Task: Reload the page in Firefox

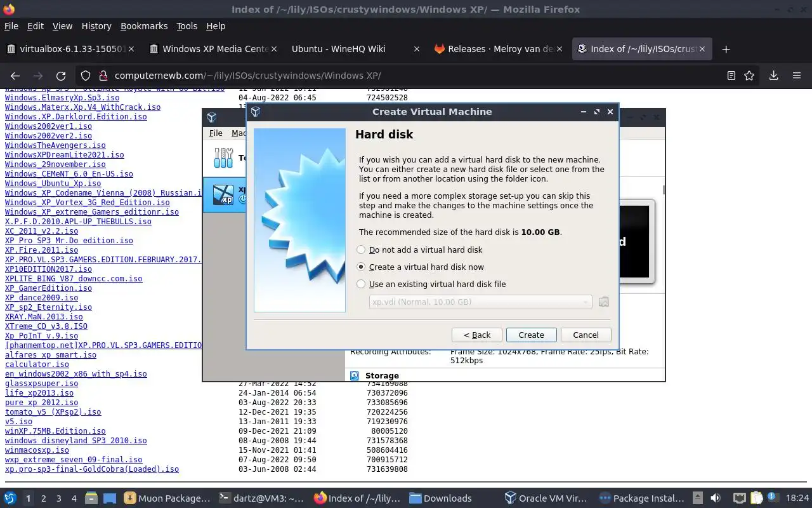Action: pos(61,76)
